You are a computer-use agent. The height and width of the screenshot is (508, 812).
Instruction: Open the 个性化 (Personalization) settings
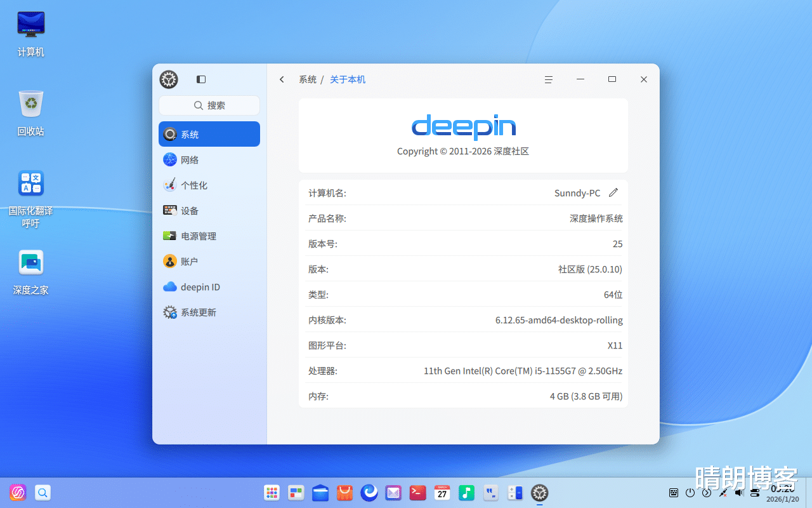pos(194,185)
